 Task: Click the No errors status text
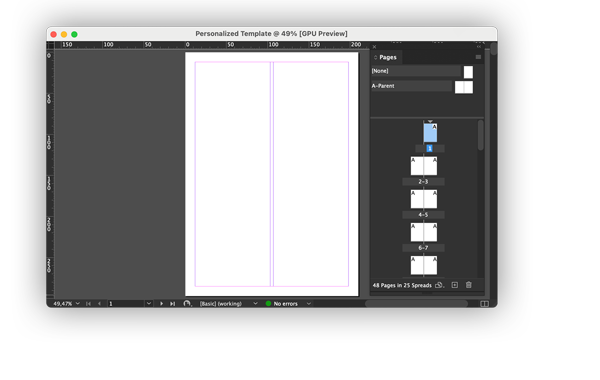[285, 303]
